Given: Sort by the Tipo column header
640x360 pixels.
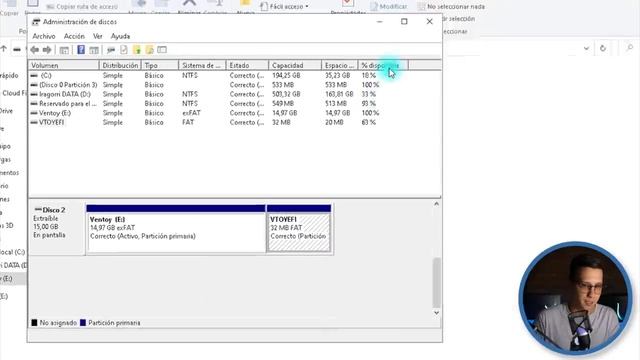Looking at the screenshot, I should (x=160, y=65).
